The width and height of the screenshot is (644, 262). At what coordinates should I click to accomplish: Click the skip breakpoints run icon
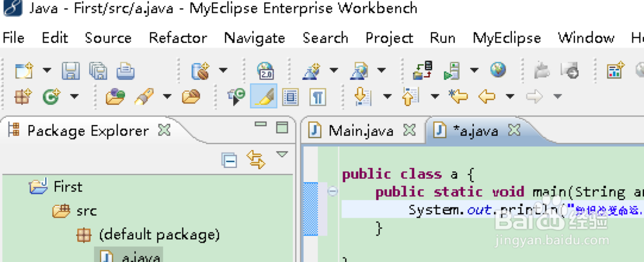236,97
